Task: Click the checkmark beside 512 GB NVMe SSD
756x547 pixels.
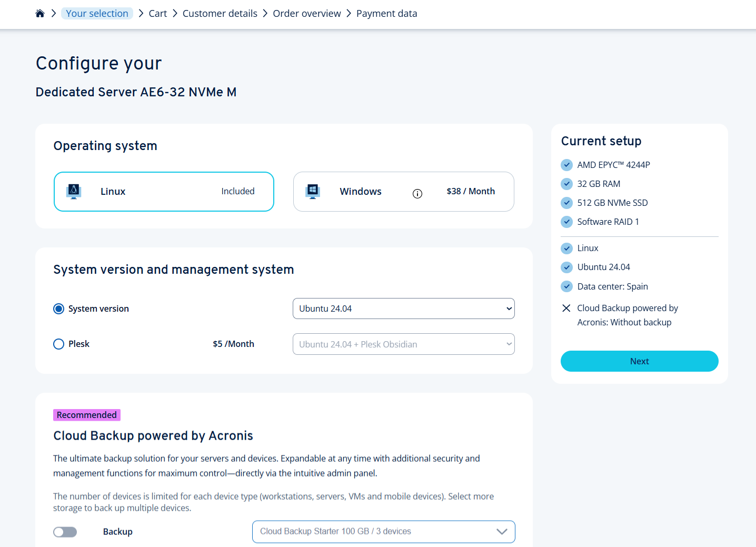Action: coord(567,203)
